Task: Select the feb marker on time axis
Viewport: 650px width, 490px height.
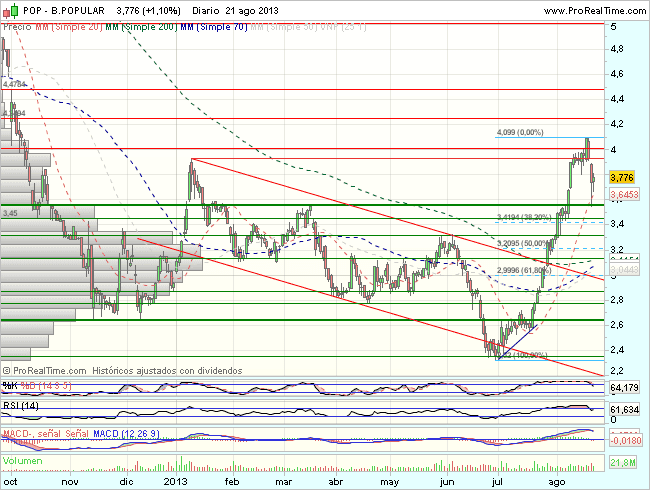Action: coord(232,482)
